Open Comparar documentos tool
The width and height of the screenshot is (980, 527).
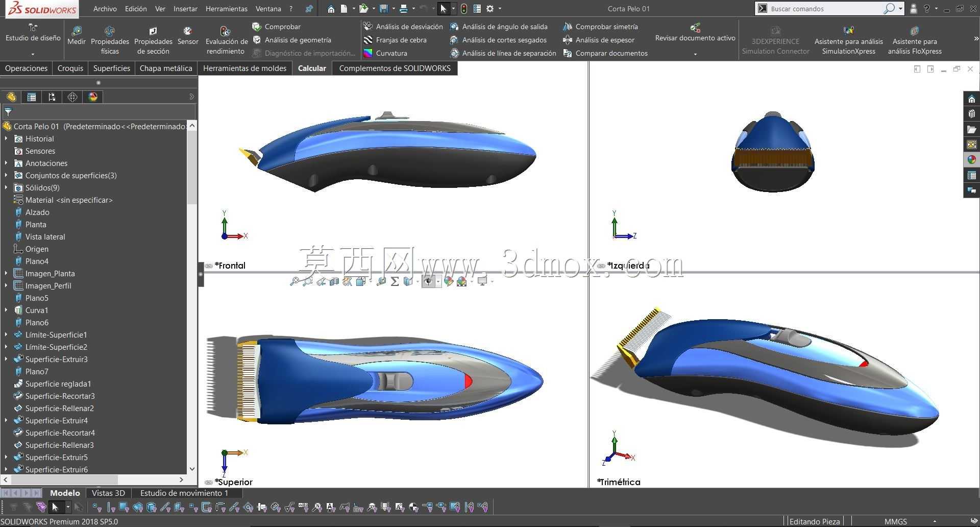(x=605, y=53)
